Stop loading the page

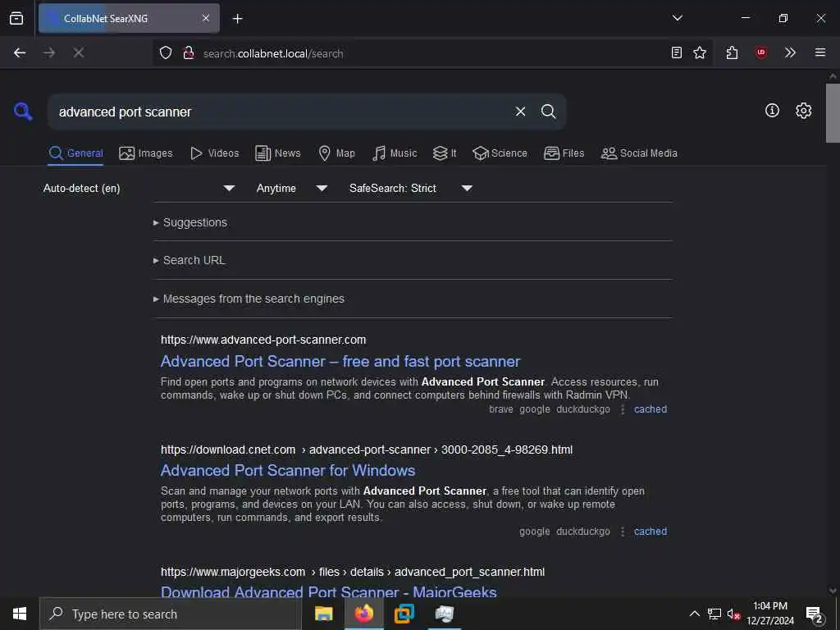78,52
